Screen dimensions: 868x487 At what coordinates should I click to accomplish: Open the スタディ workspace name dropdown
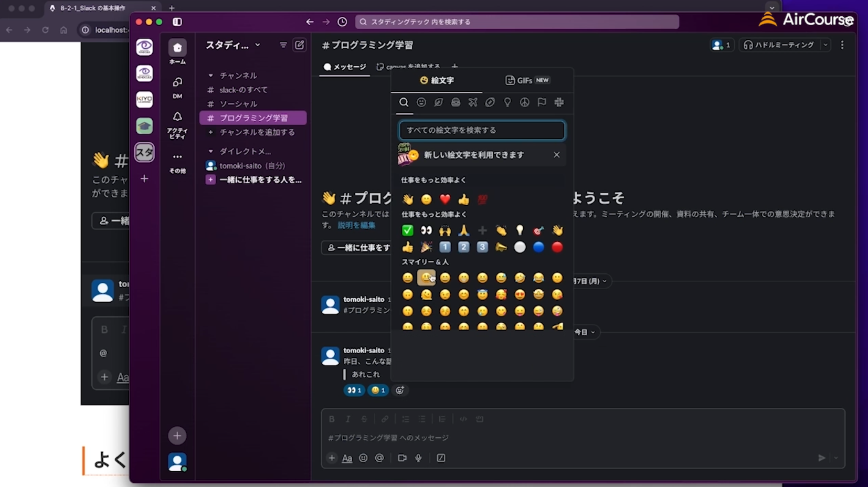tap(233, 45)
